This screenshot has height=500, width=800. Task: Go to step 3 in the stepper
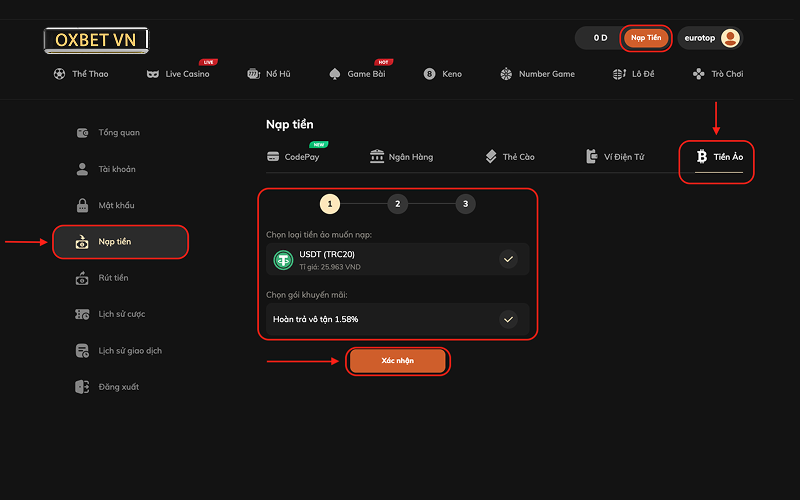[464, 204]
